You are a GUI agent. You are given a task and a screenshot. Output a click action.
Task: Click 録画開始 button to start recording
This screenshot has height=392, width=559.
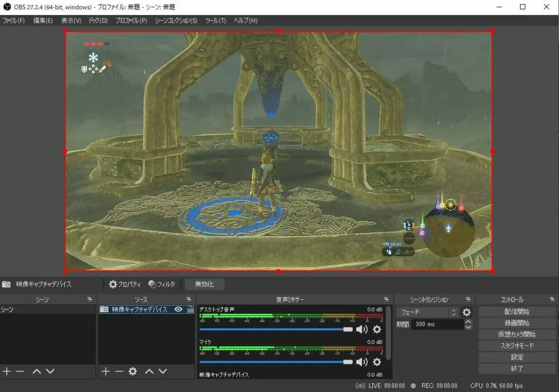click(x=517, y=323)
